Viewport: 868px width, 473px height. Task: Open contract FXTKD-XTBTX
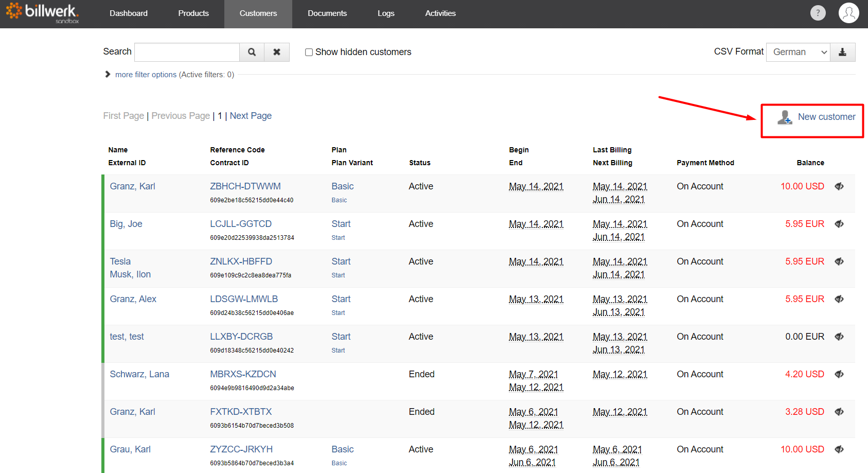coord(241,412)
